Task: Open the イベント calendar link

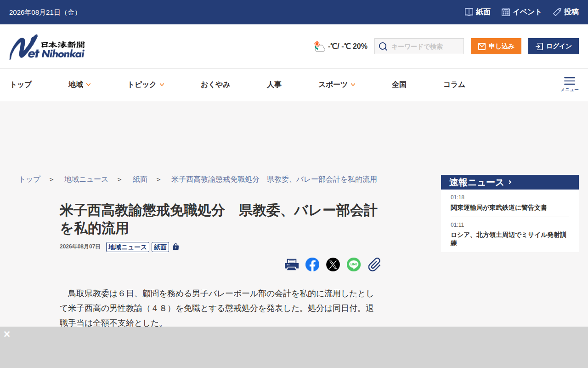Action: tap(521, 12)
